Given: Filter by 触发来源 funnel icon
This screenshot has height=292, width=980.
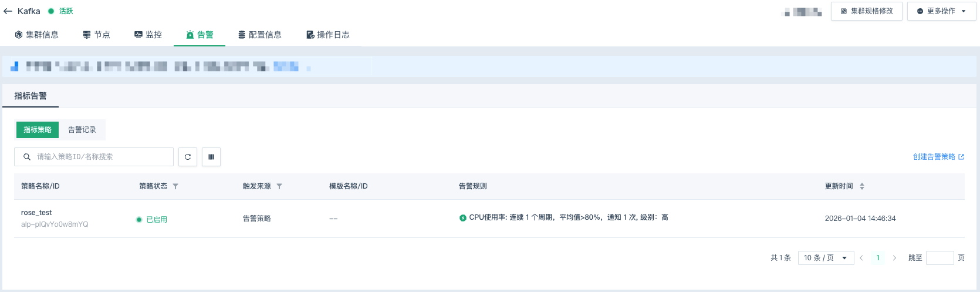Looking at the screenshot, I should (x=279, y=186).
